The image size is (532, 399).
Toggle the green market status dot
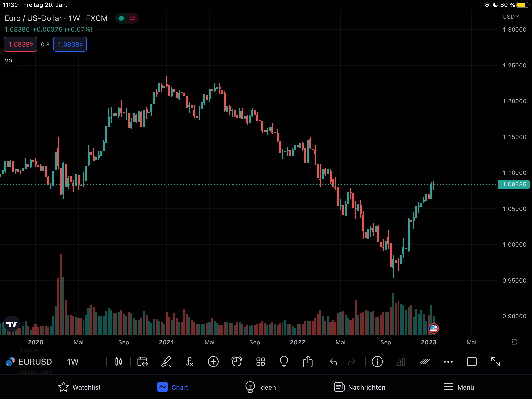point(121,18)
